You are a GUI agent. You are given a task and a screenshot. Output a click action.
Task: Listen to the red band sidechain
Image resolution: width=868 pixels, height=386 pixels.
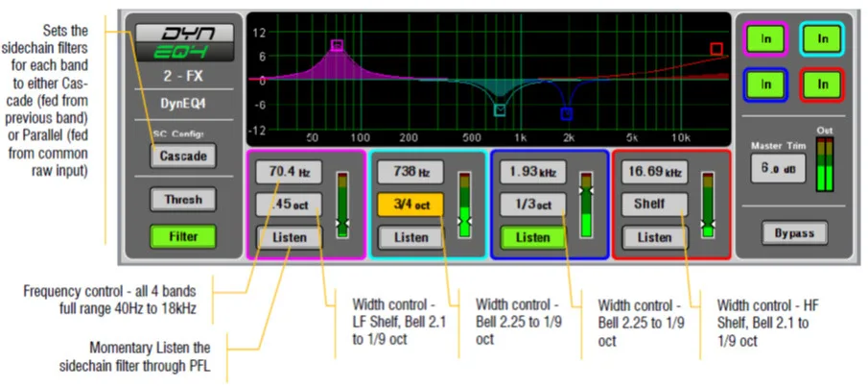pyautogui.click(x=655, y=237)
